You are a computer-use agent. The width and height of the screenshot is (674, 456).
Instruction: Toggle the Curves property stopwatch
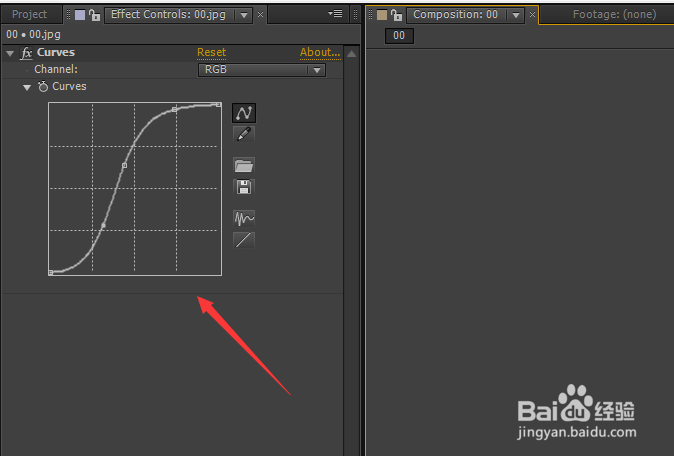pos(43,86)
